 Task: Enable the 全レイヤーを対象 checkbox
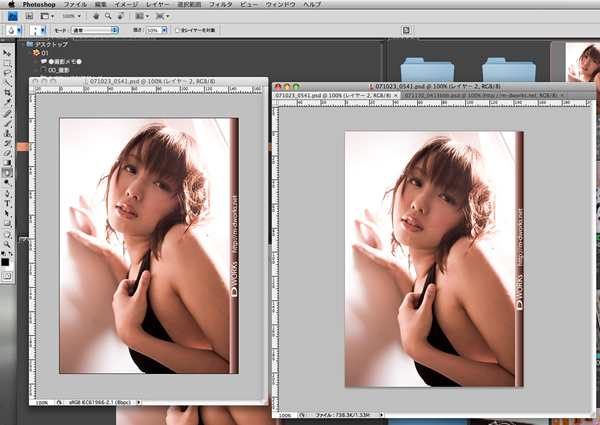[177, 30]
